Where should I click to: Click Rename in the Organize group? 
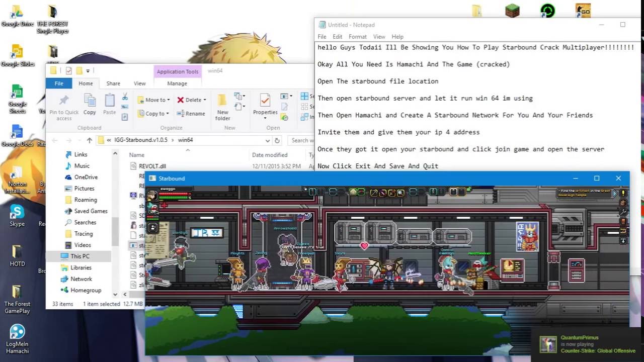point(191,114)
